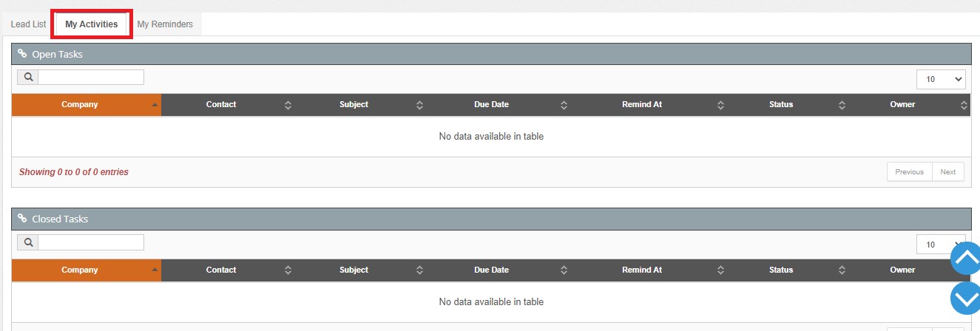
Task: Open page size dropdown in Open Tasks
Action: (940, 79)
